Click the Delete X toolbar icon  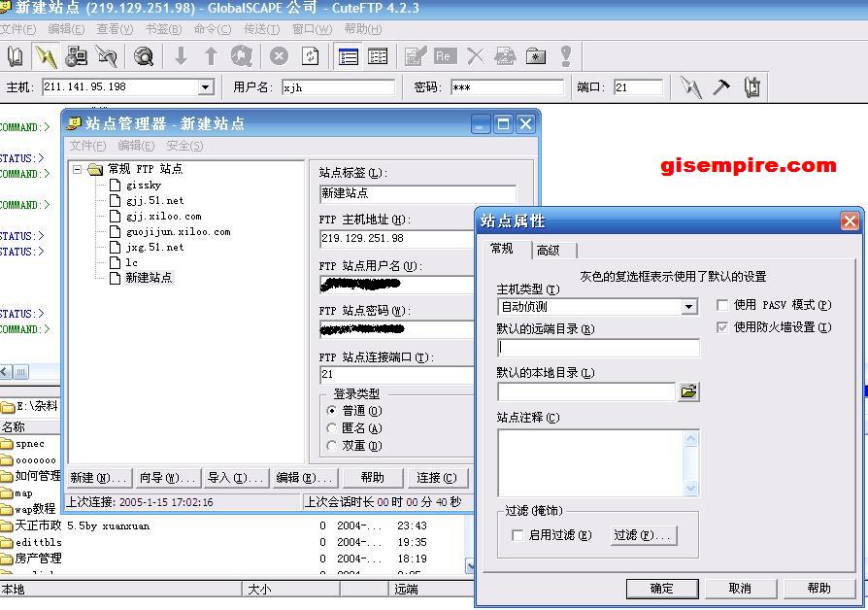pyautogui.click(x=475, y=56)
